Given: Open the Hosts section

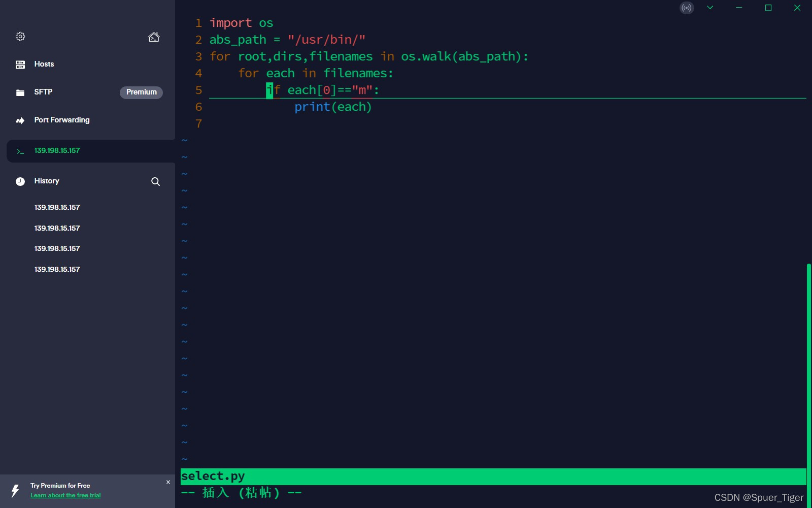Looking at the screenshot, I should [44, 64].
